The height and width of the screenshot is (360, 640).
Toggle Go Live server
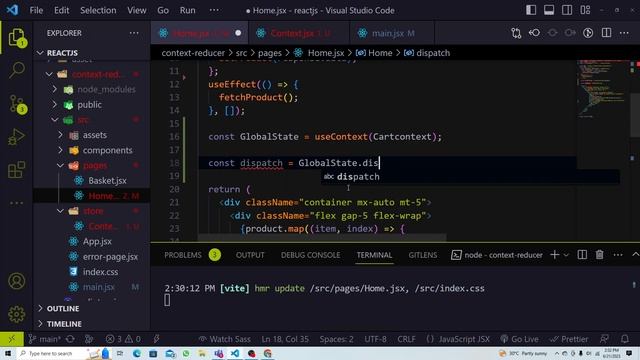[x=519, y=339]
